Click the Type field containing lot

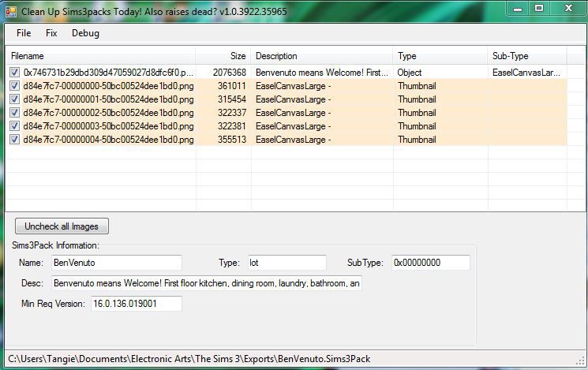click(x=286, y=263)
